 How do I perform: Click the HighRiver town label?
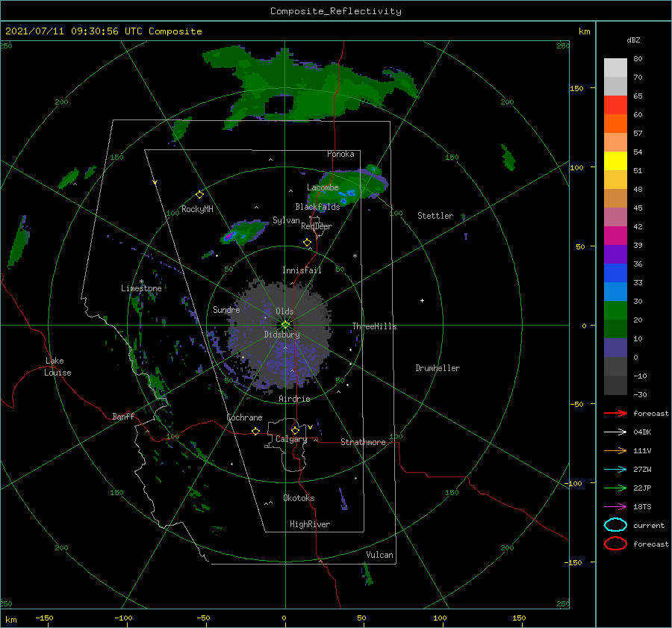(310, 524)
